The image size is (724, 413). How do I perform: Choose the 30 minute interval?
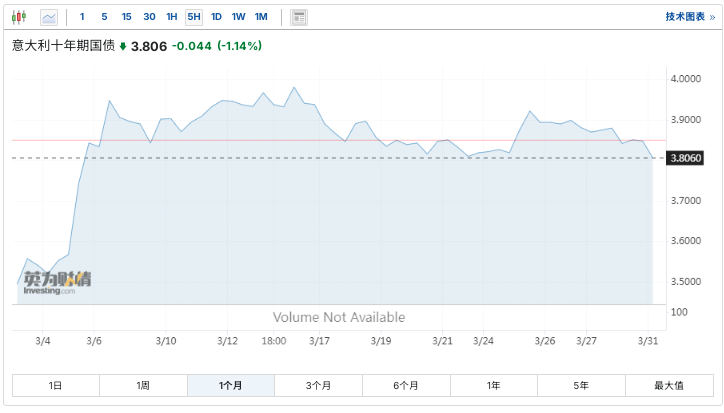(149, 17)
